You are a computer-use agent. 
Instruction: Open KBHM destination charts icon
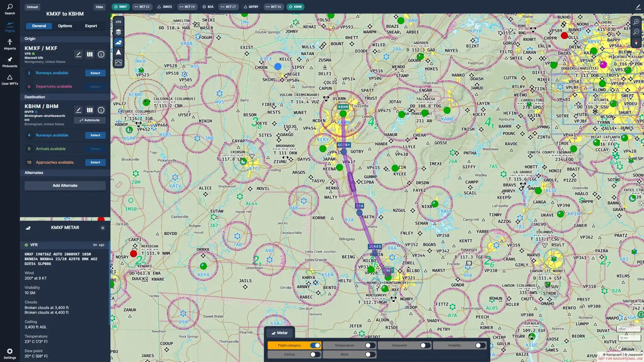(x=90, y=110)
